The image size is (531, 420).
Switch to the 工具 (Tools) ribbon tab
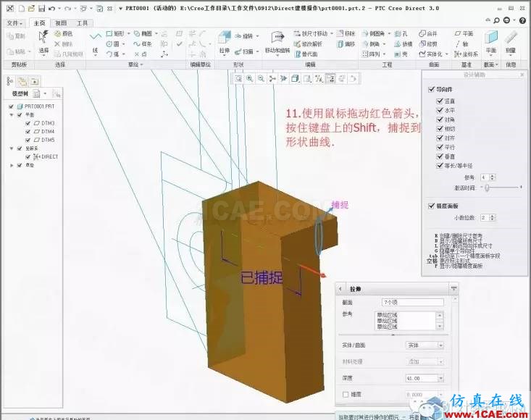pos(82,23)
